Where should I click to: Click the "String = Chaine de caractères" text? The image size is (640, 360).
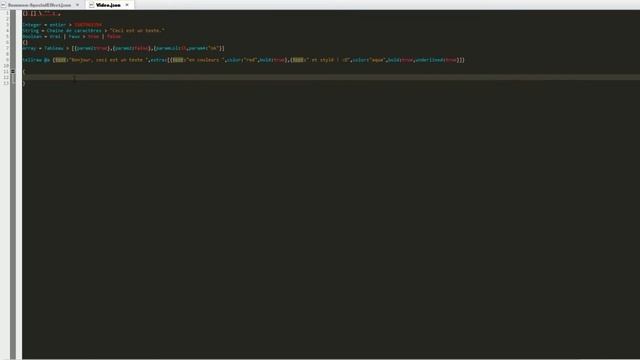62,31
